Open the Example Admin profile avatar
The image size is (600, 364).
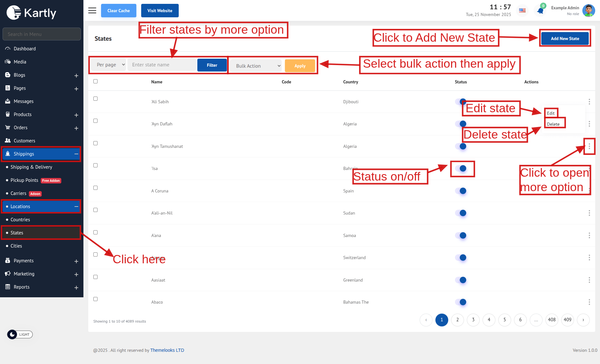pos(588,11)
